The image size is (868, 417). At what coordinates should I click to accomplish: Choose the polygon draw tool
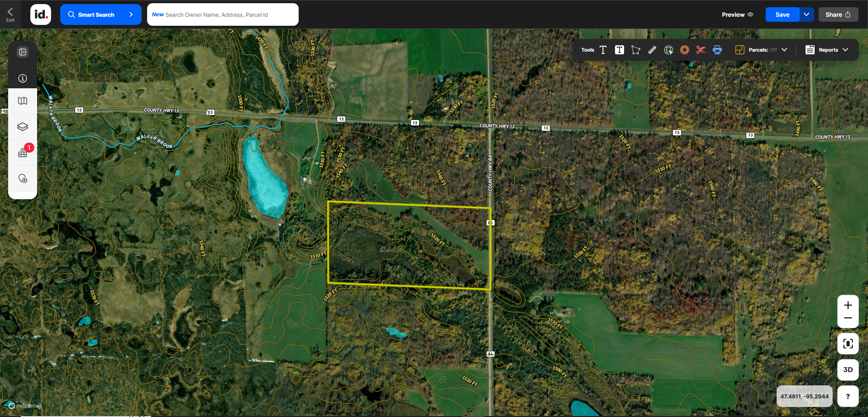[x=635, y=50]
